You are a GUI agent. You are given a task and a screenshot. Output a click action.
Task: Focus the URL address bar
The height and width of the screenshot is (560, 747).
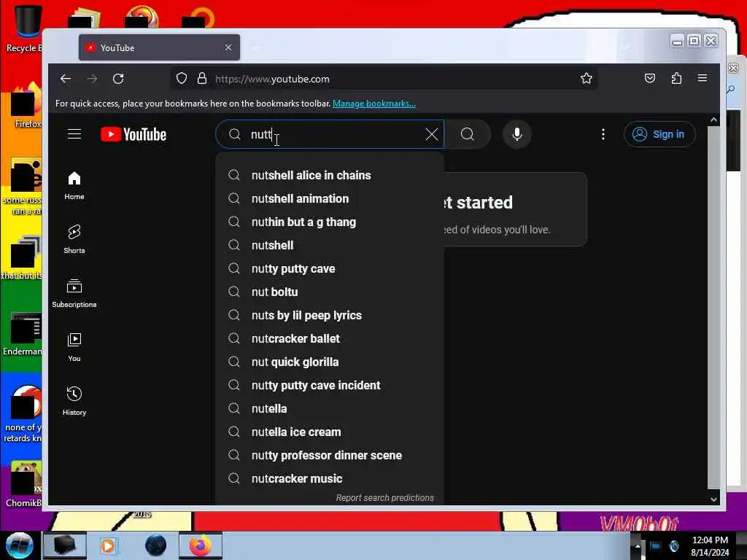384,79
